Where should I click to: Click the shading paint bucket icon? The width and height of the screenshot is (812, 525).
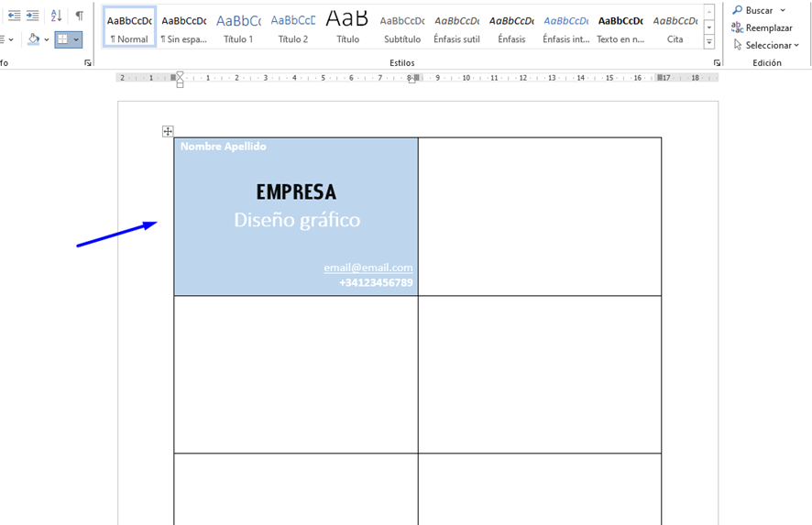pyautogui.click(x=34, y=39)
